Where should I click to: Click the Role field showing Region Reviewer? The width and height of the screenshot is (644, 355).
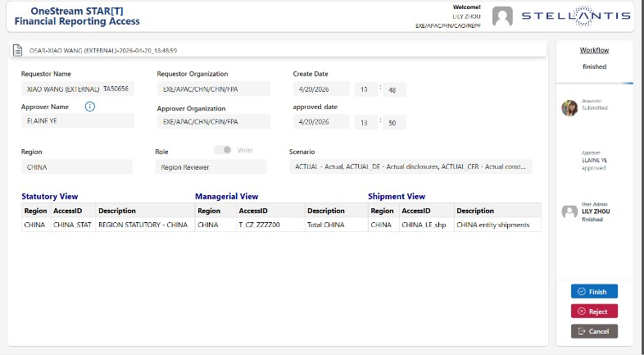211,166
